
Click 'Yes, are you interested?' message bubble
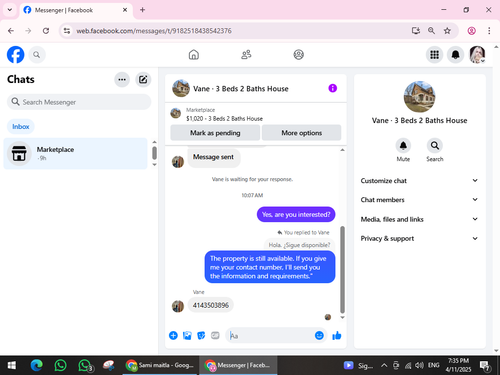coord(296,214)
